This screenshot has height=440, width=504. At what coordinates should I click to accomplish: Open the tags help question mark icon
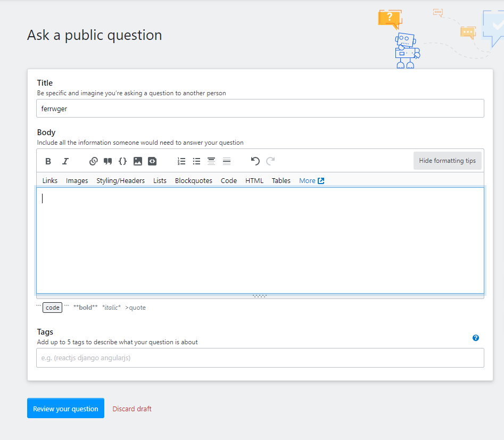pos(476,338)
